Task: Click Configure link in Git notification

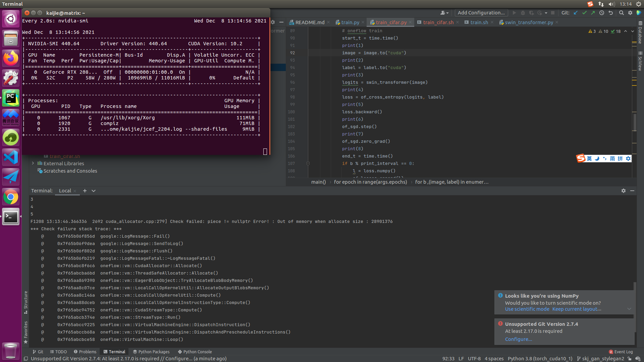Action: pos(518,339)
